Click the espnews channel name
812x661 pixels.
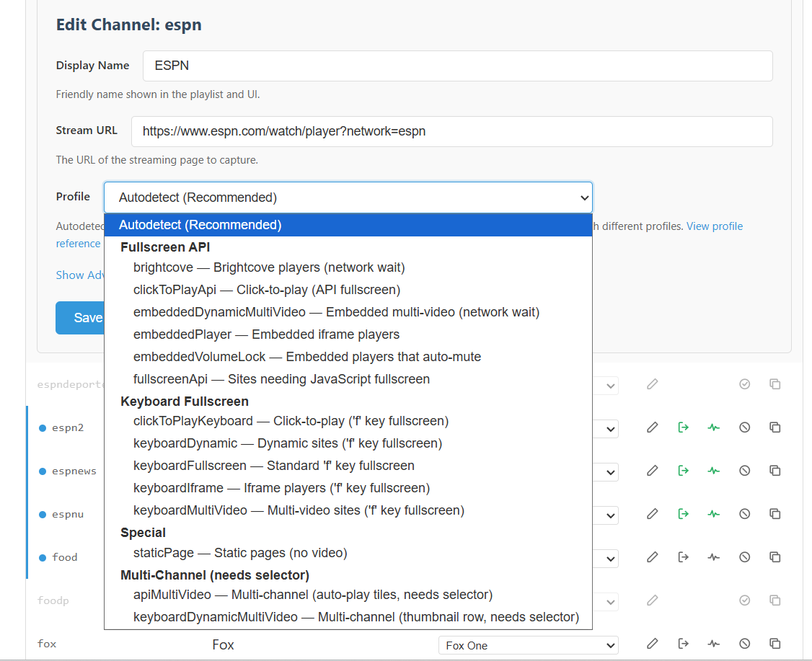(74, 471)
